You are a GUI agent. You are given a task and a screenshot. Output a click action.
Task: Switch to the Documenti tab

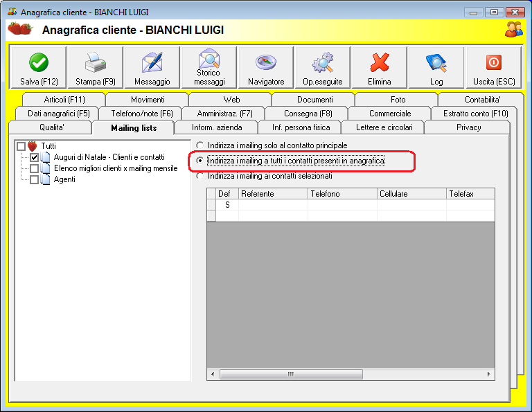point(315,99)
